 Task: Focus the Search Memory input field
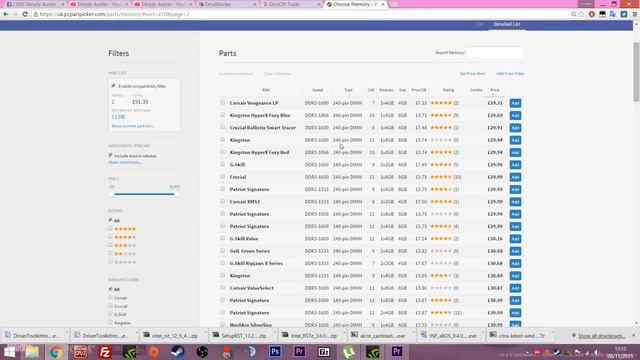tap(495, 53)
